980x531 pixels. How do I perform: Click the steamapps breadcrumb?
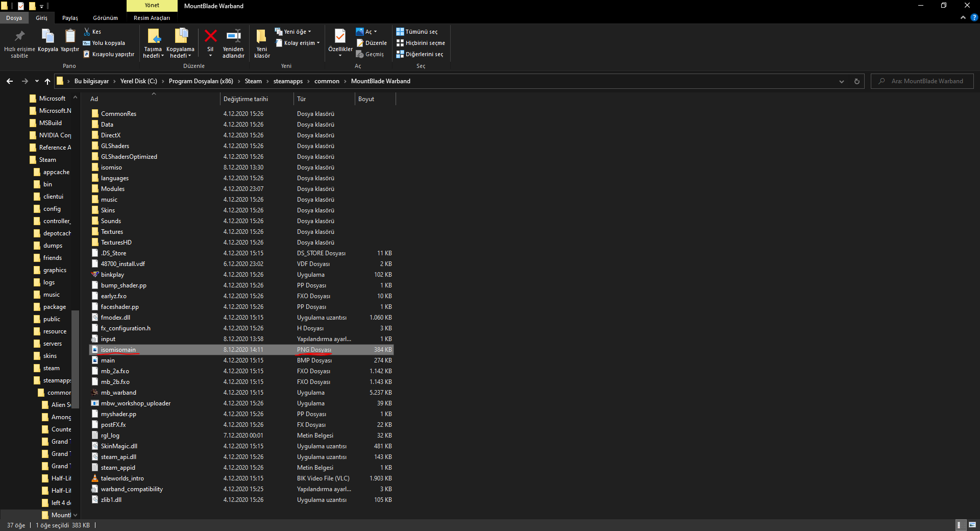click(288, 81)
